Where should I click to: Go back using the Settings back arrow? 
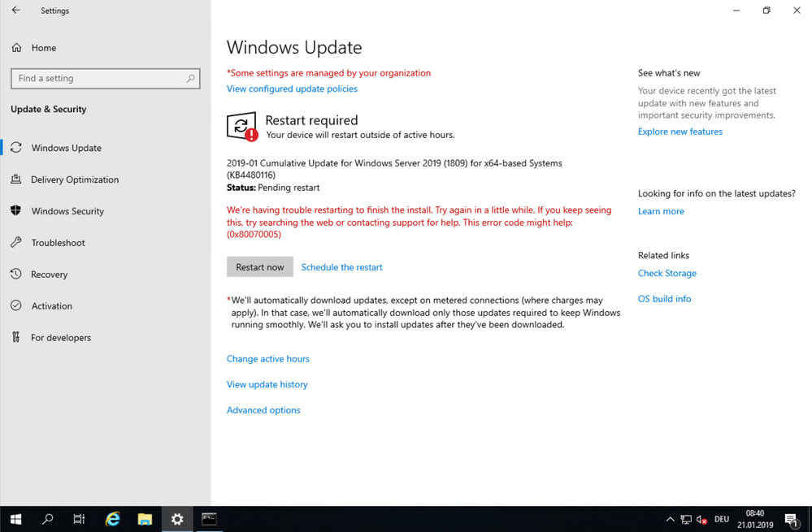pyautogui.click(x=16, y=11)
